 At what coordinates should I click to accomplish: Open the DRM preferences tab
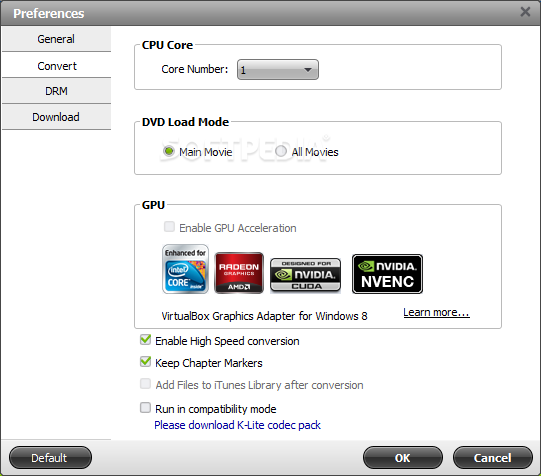56,91
